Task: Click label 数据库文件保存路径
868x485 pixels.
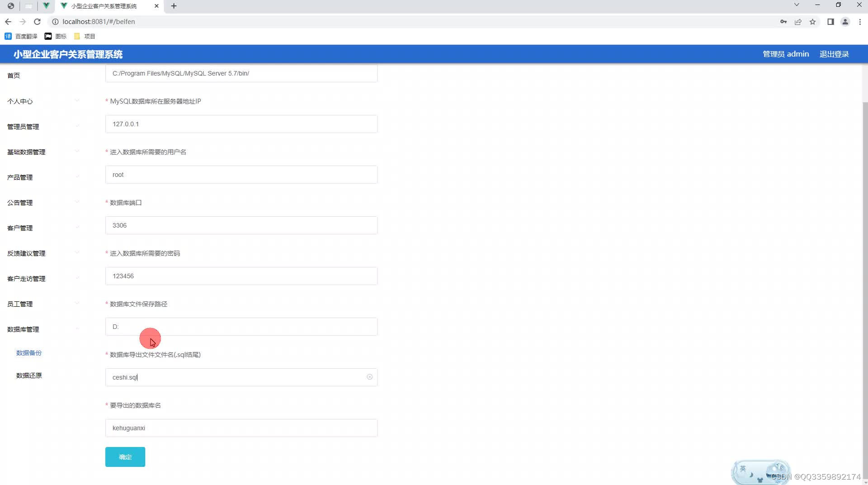Action: coord(138,304)
